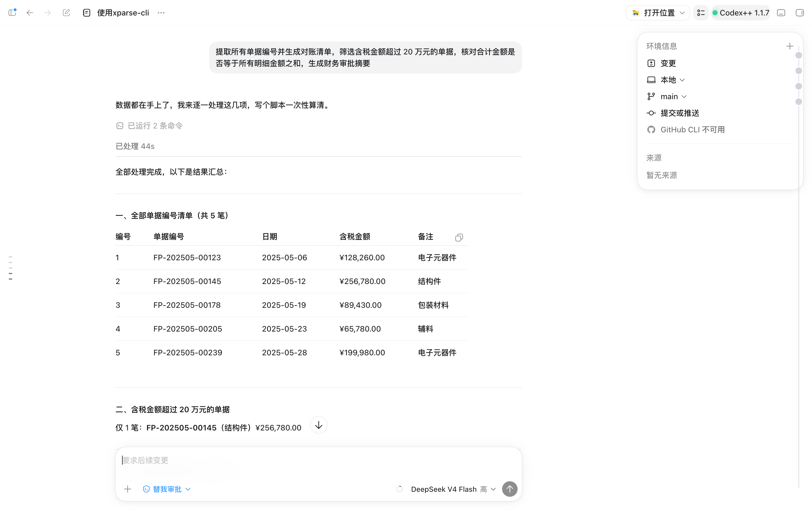The width and height of the screenshot is (812, 510).
Task: Click the 备注 column header
Action: (426, 237)
